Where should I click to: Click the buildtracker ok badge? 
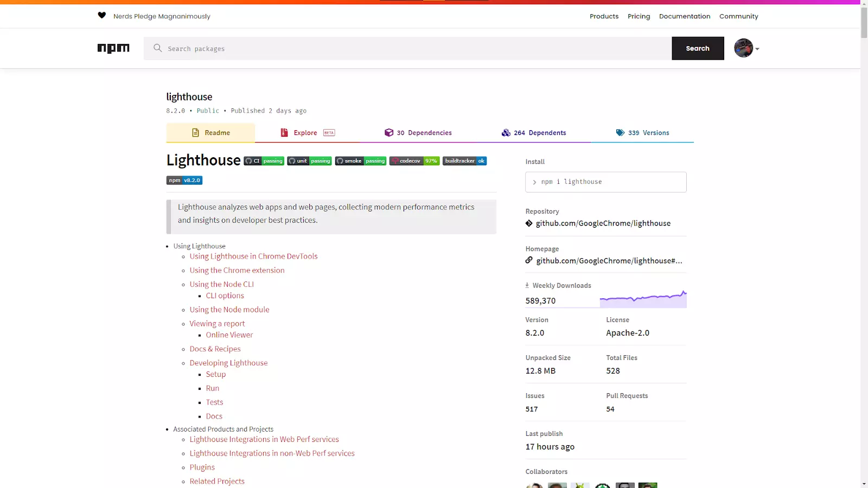pos(464,161)
